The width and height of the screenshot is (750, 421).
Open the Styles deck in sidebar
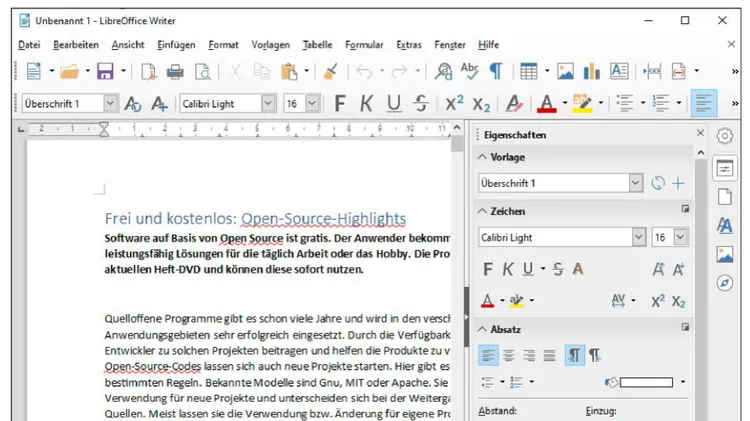[725, 225]
